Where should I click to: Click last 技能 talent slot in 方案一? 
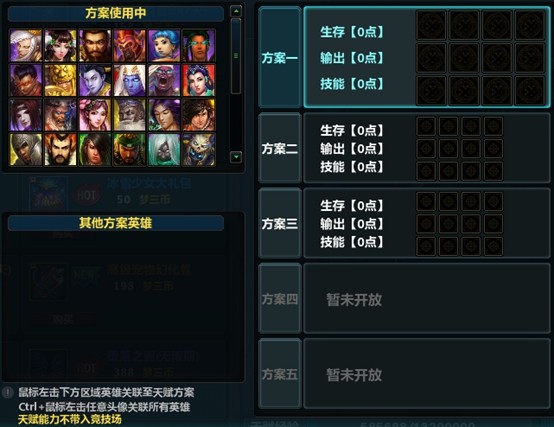pos(530,91)
